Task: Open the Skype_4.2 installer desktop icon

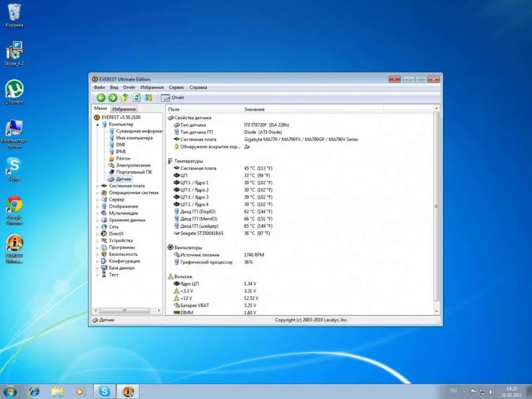Action: (14, 54)
